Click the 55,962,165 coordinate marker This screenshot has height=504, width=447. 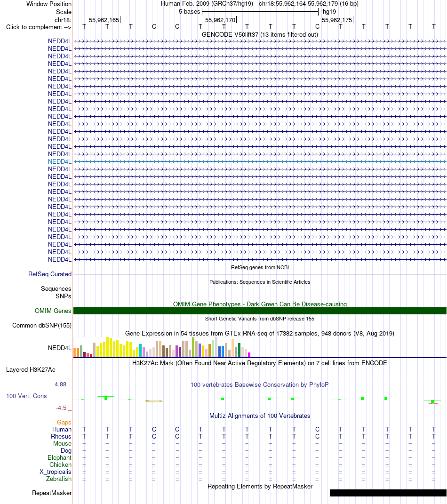[104, 20]
